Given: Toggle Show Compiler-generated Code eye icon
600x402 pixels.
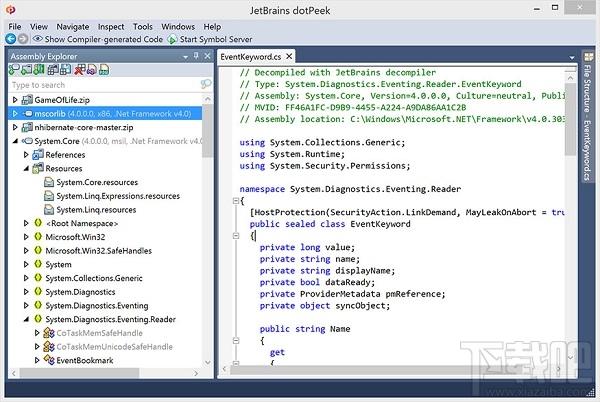Looking at the screenshot, I should click(x=38, y=39).
